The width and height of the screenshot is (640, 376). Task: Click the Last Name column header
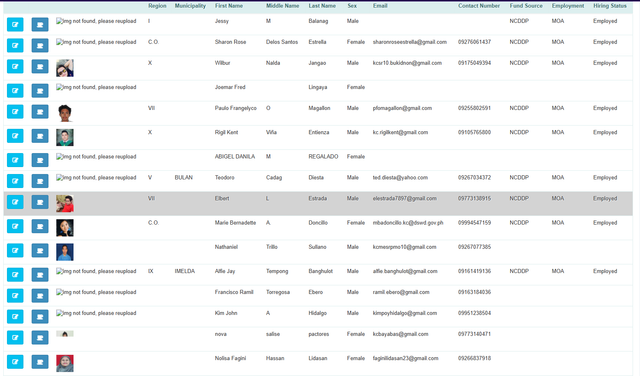pyautogui.click(x=322, y=6)
